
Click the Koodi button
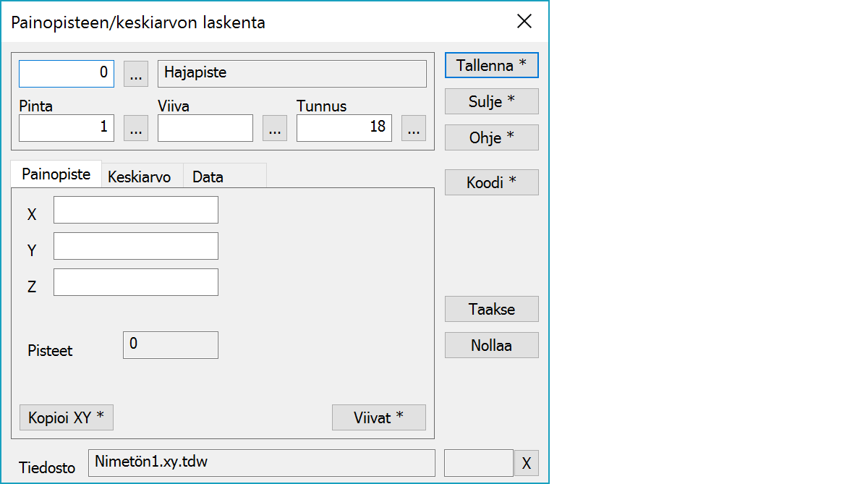click(491, 182)
